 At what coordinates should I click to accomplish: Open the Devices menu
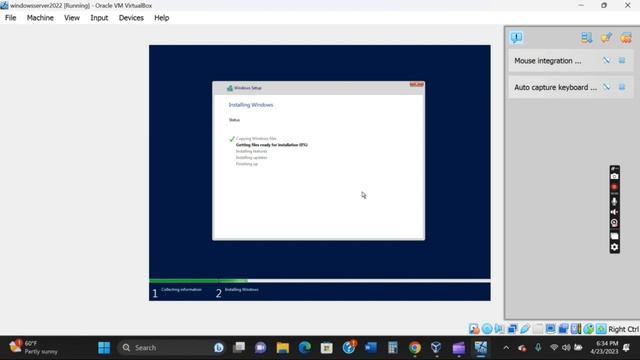[x=131, y=18]
